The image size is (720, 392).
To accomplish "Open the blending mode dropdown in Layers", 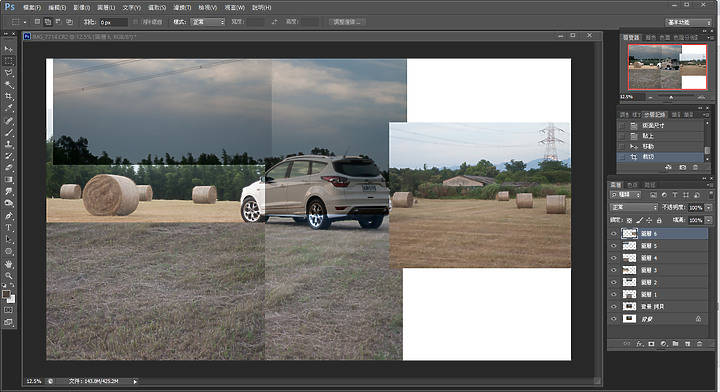I will pyautogui.click(x=634, y=207).
